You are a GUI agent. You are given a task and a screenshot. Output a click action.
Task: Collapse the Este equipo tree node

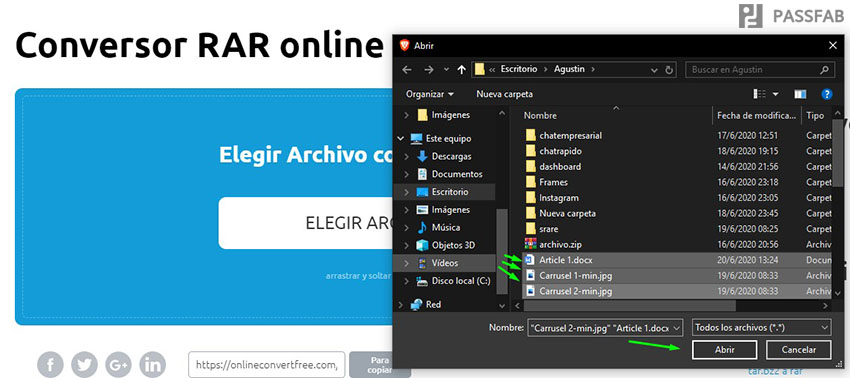pyautogui.click(x=401, y=138)
